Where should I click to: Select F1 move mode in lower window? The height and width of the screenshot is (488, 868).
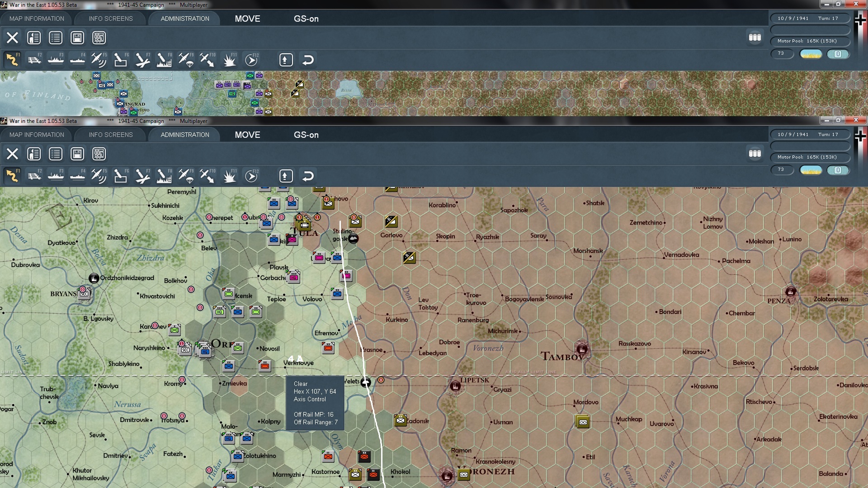tap(12, 176)
